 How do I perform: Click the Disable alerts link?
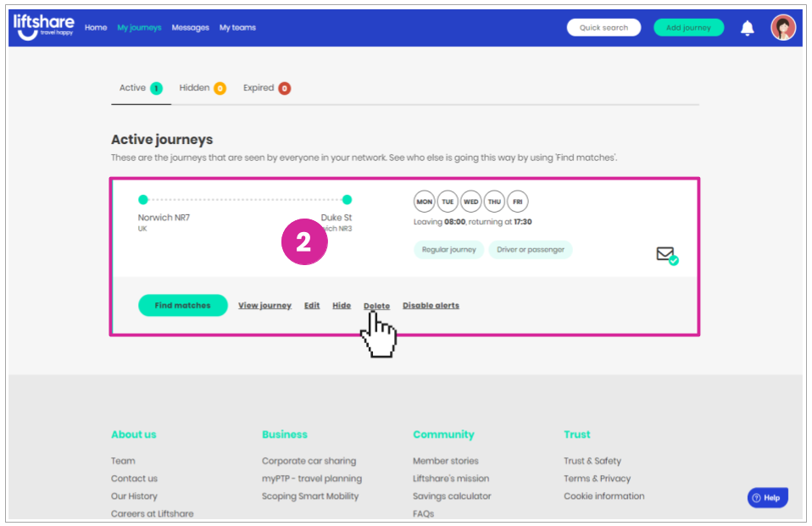[431, 306]
